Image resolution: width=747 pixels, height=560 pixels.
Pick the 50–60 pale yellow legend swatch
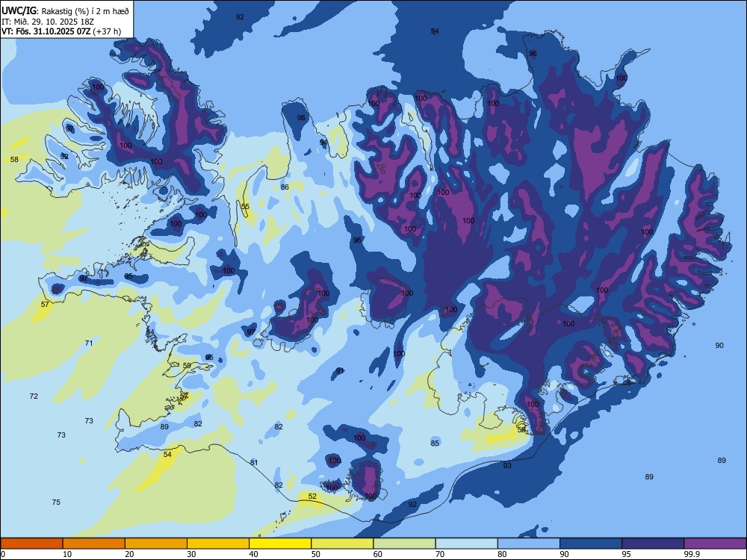pos(343,544)
